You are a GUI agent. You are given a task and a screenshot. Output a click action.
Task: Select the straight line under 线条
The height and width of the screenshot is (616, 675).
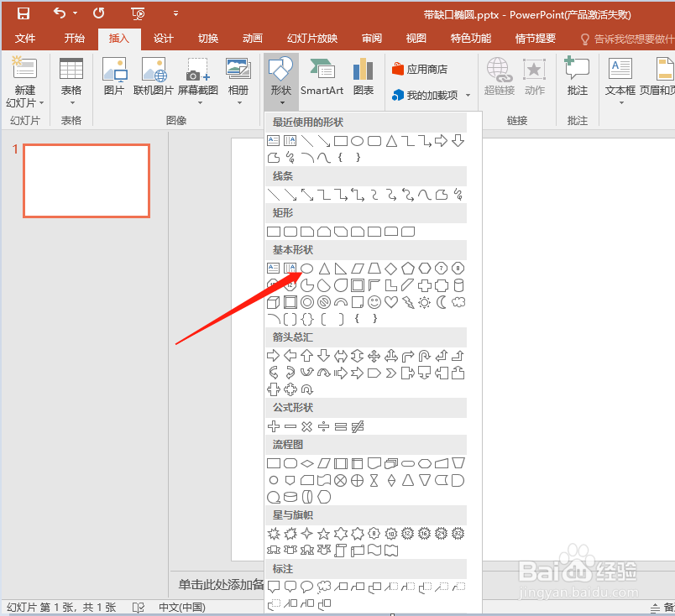tap(274, 195)
